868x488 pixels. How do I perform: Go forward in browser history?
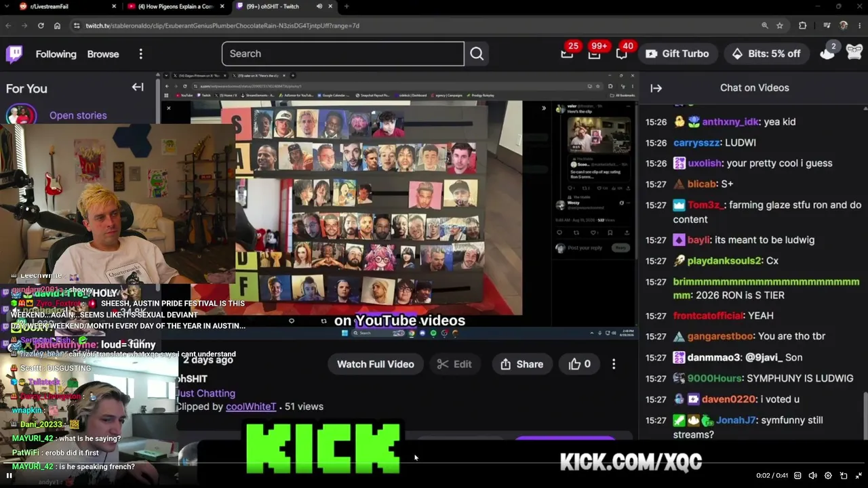coord(24,26)
